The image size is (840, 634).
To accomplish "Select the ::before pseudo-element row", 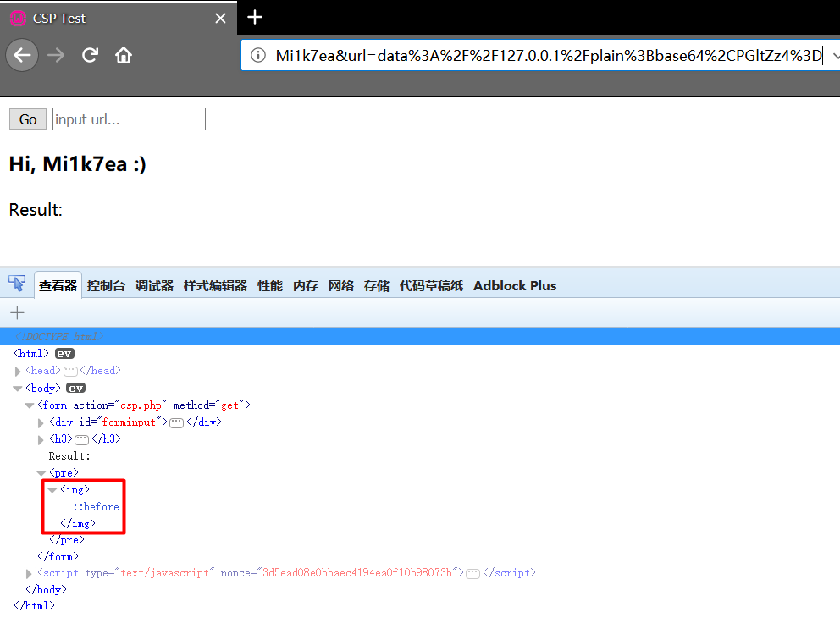I will [x=96, y=506].
